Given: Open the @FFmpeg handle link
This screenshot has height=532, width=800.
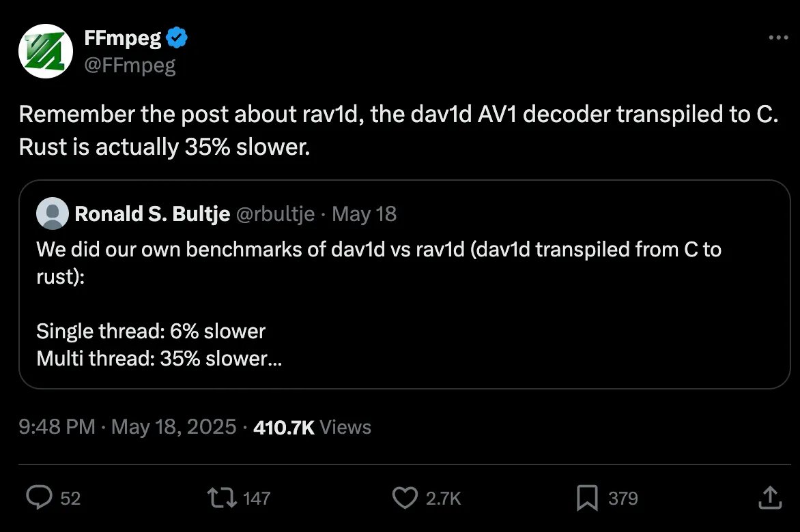Looking at the screenshot, I should click(130, 65).
